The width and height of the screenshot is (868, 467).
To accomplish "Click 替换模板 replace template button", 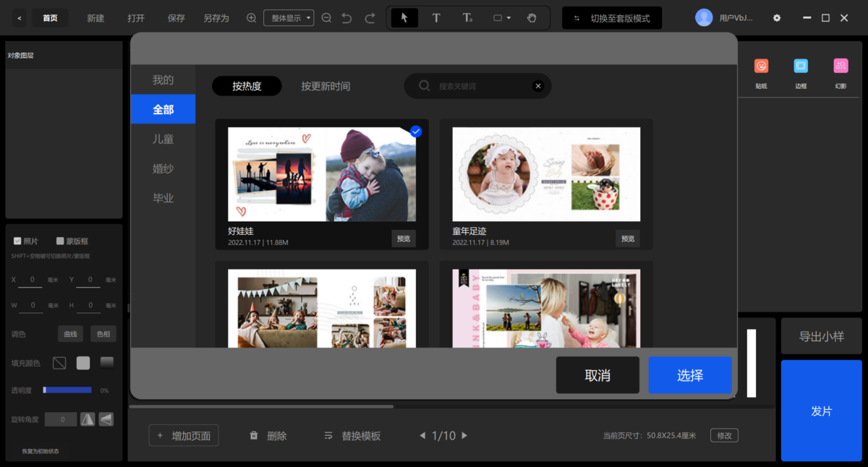I will pos(352,436).
